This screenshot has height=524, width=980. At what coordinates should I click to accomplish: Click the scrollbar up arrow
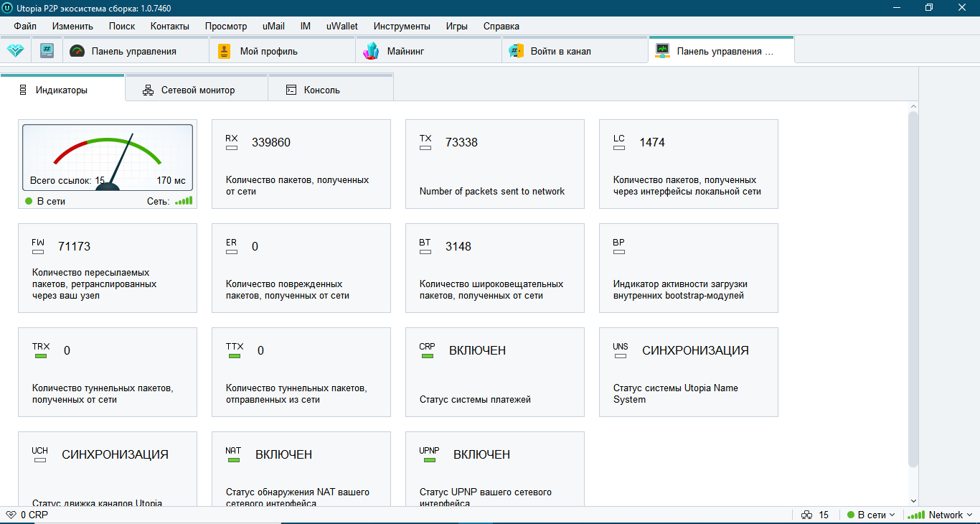tap(913, 106)
